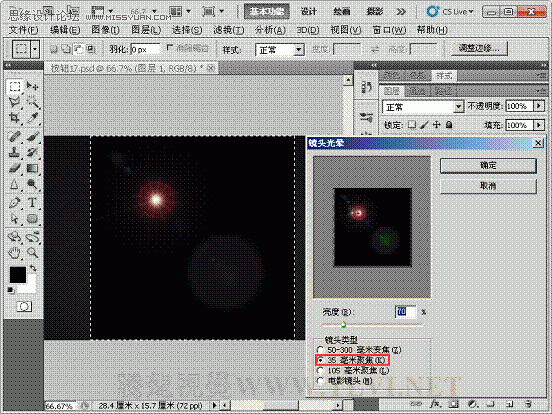Select the 摄影 workspace button
The image size is (552, 414).
(x=375, y=12)
